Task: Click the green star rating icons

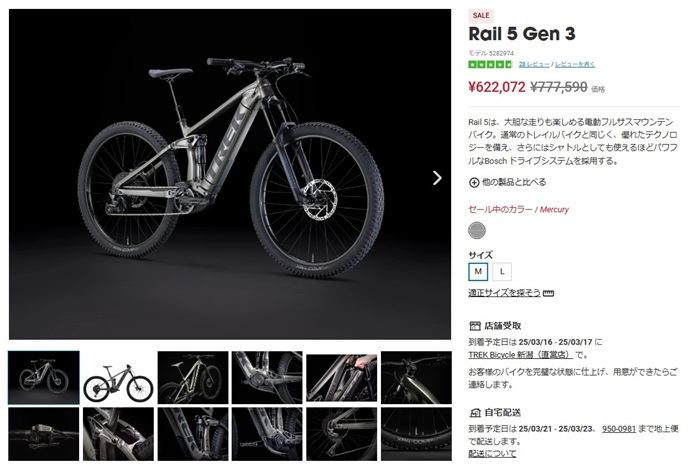Action: pyautogui.click(x=490, y=64)
